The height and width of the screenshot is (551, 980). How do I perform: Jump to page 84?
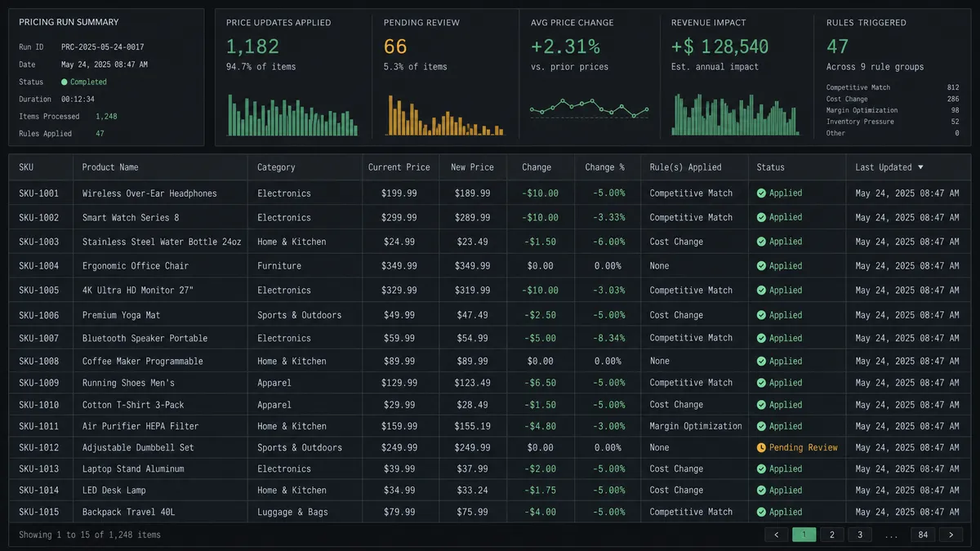point(923,535)
